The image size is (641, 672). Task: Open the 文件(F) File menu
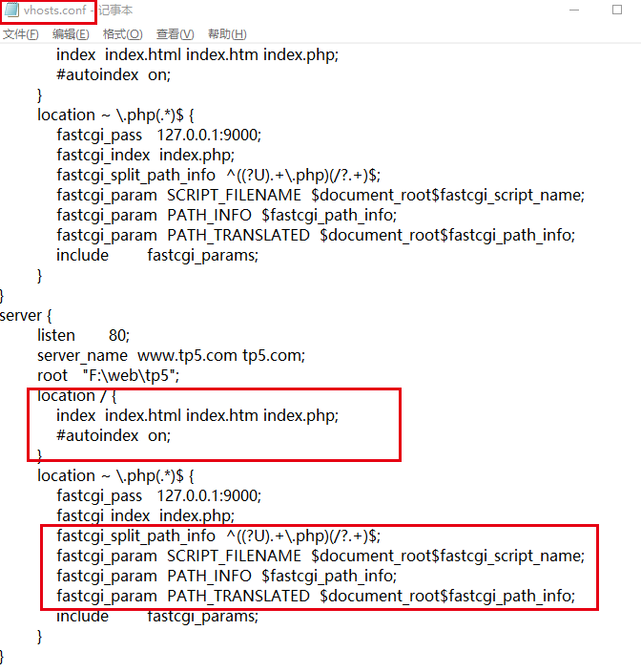(x=21, y=33)
